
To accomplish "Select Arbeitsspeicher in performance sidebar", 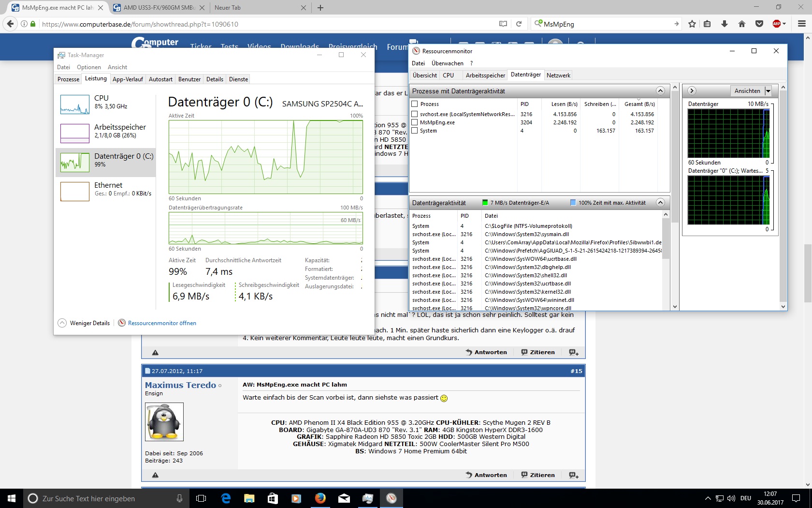I will [105, 133].
